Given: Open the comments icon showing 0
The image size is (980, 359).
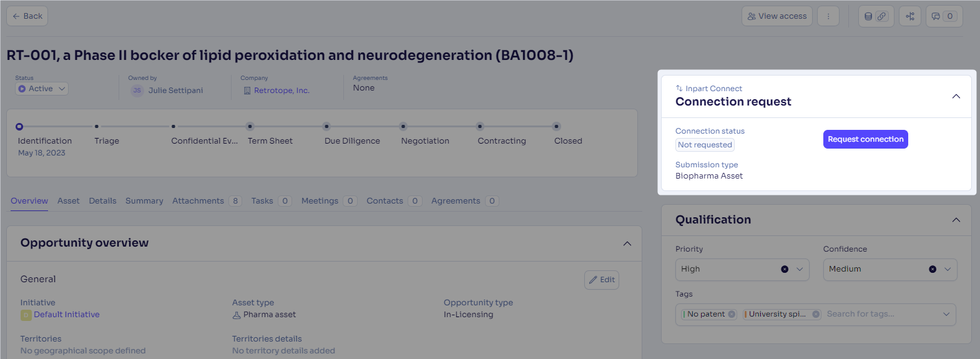Looking at the screenshot, I should pos(944,16).
